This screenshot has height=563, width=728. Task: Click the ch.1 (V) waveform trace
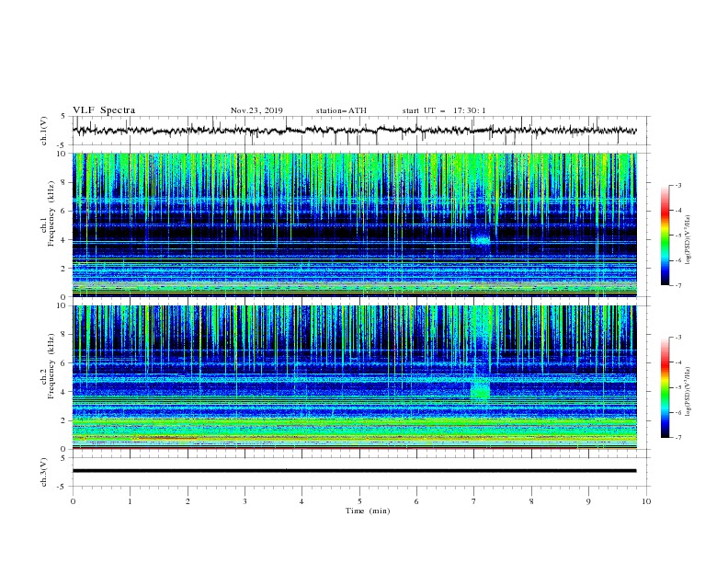(x=354, y=131)
